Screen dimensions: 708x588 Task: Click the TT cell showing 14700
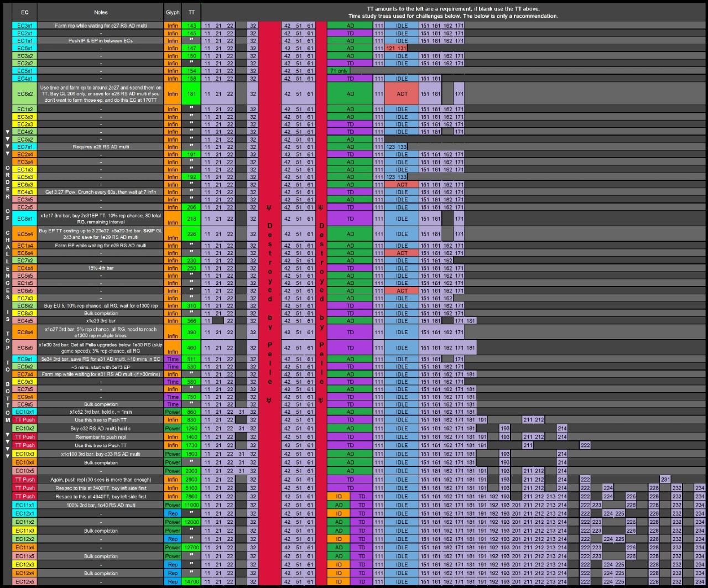coord(191,582)
